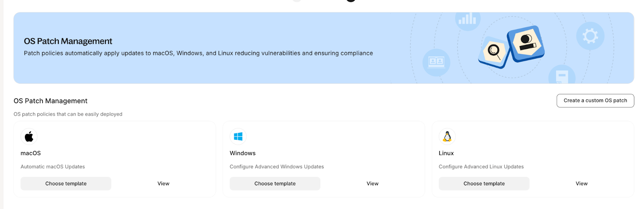Screen dimensions: 644x209
Task: Click the bar chart icon in banner
Action: pyautogui.click(x=467, y=19)
